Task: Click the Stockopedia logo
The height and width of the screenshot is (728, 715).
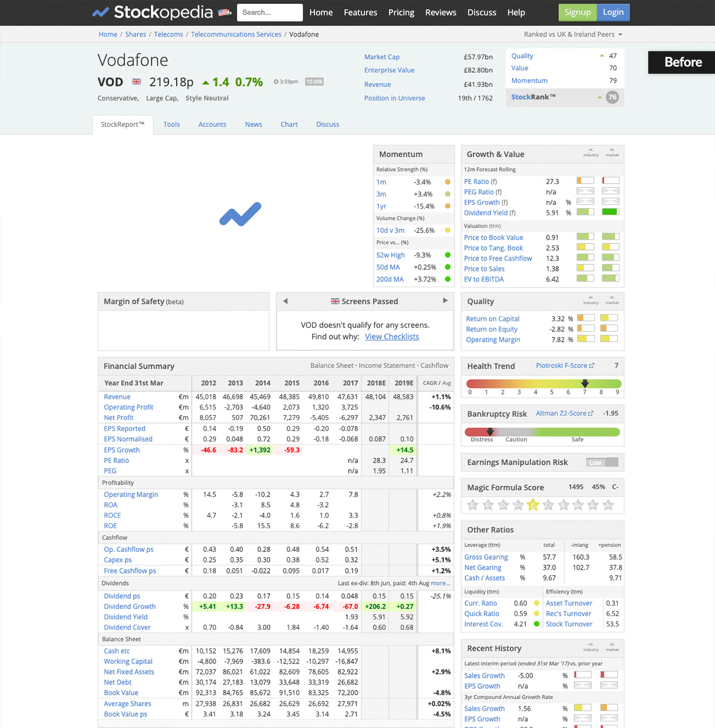Action: 152,12
